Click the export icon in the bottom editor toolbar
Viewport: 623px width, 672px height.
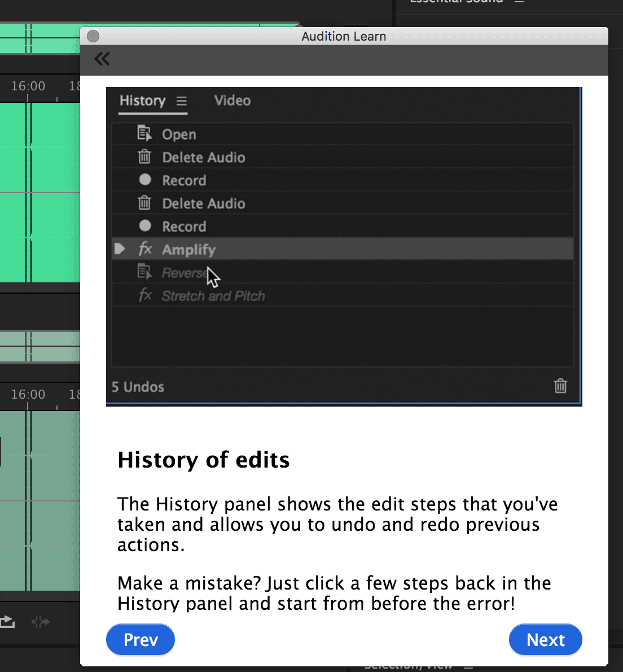click(x=7, y=621)
